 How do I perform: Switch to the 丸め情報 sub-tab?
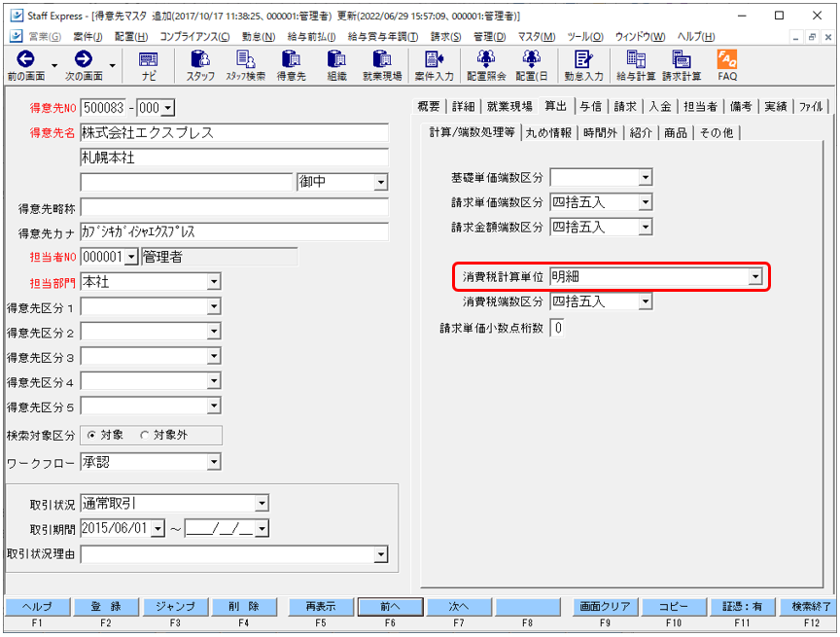click(548, 133)
